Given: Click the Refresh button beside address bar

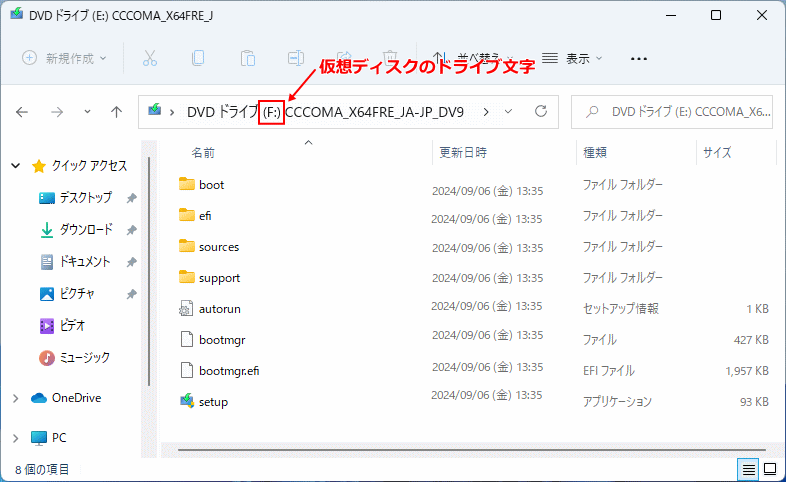Looking at the screenshot, I should (x=541, y=112).
